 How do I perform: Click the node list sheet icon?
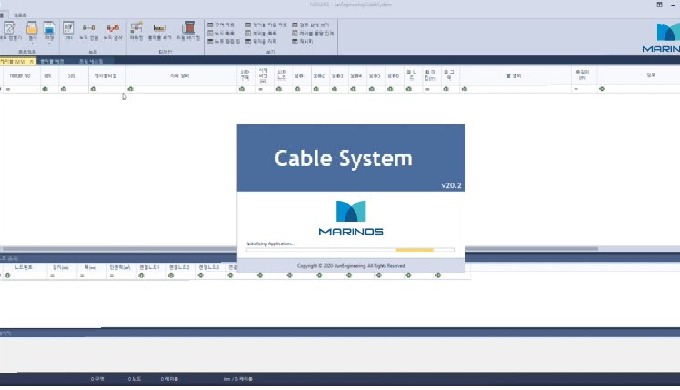[69, 28]
